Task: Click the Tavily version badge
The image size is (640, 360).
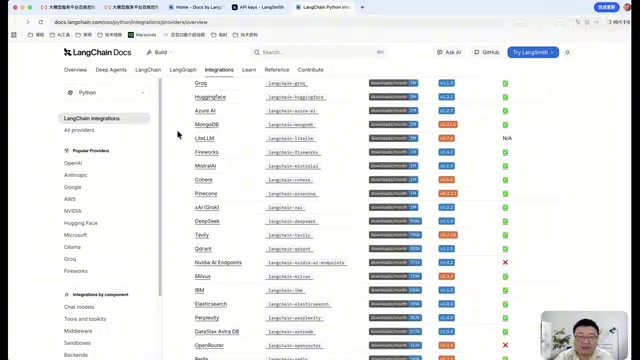Action: 448,235
